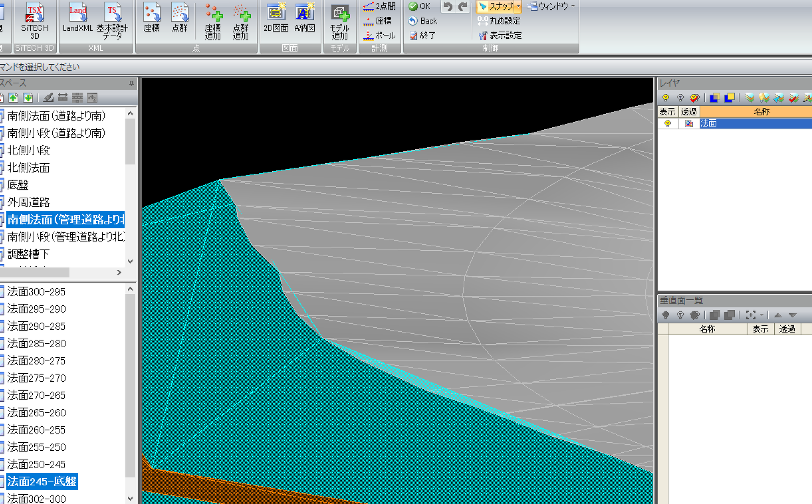Pin the スペース panel
This screenshot has width=812, height=504.
point(132,83)
